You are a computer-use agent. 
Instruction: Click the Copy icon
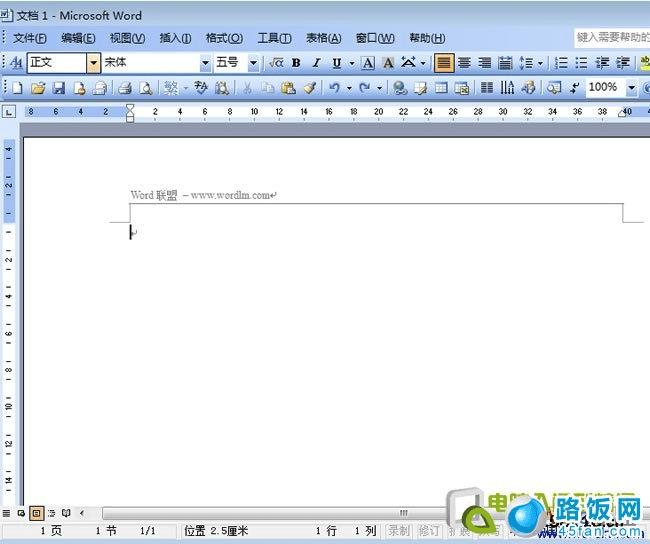pyautogui.click(x=268, y=88)
